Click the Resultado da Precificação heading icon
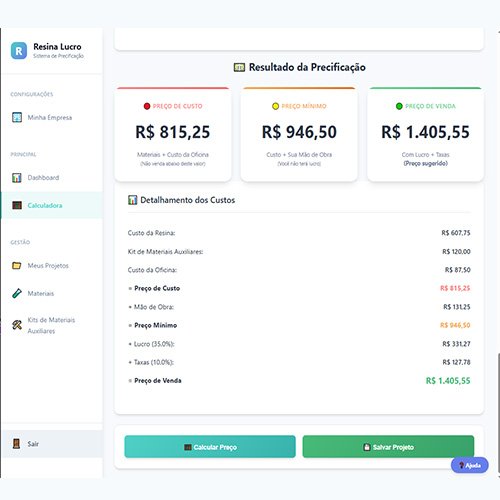 click(239, 67)
